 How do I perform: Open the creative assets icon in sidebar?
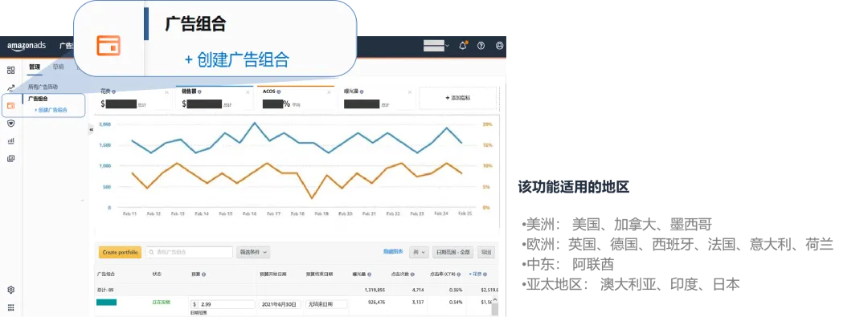coord(10,159)
